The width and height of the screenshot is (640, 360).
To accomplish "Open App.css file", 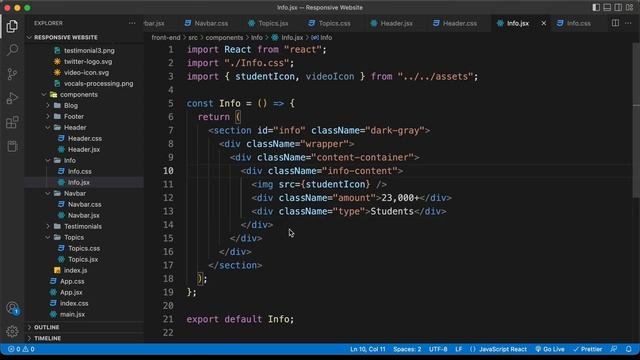I will tap(72, 282).
